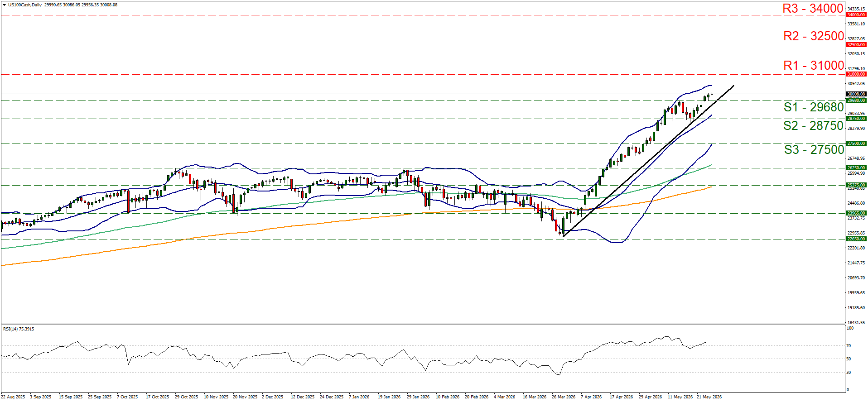Click the red 34000.00 price tag
The width and height of the screenshot is (868, 402).
[856, 15]
